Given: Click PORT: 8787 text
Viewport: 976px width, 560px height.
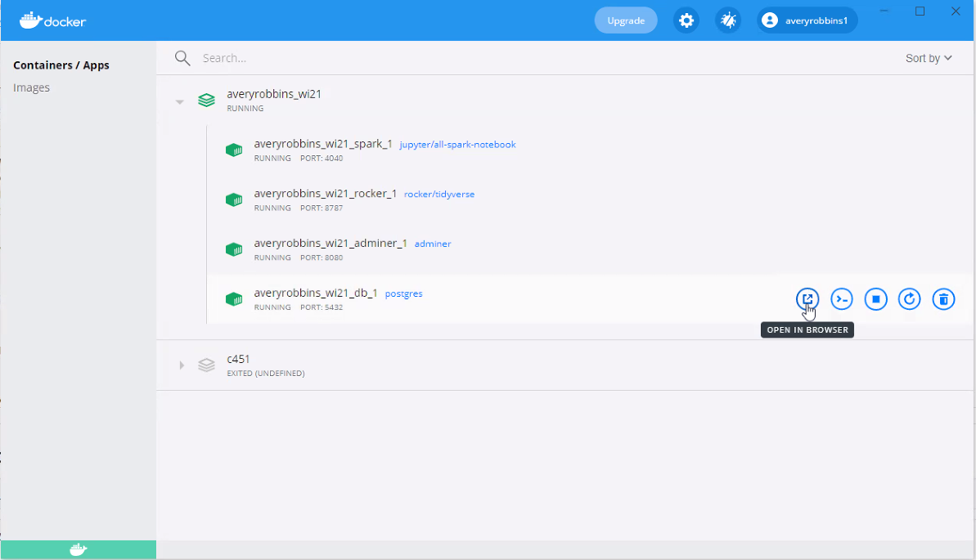Looking at the screenshot, I should pos(322,208).
